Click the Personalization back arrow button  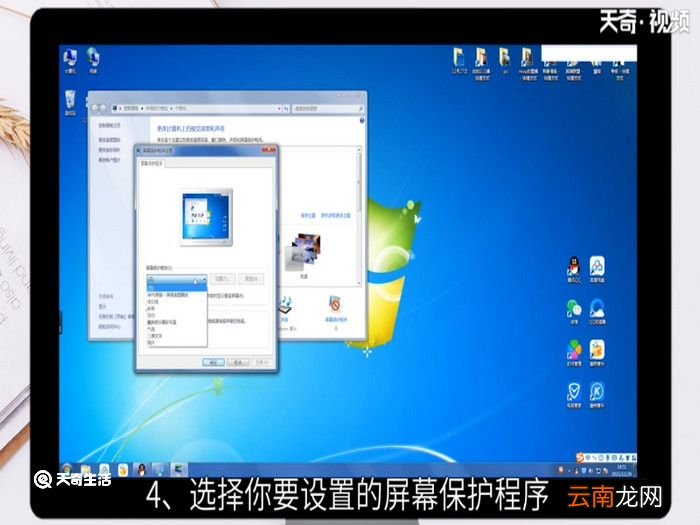[x=95, y=108]
